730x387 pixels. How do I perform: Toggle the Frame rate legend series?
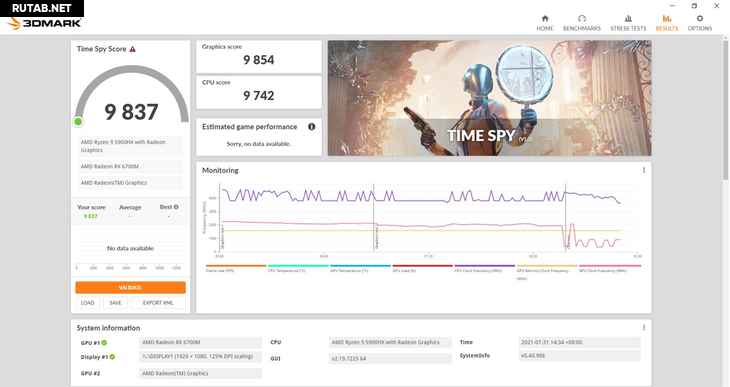[x=236, y=268]
